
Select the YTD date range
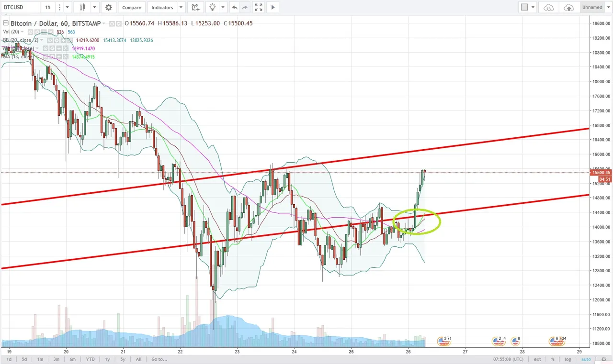[90, 359]
